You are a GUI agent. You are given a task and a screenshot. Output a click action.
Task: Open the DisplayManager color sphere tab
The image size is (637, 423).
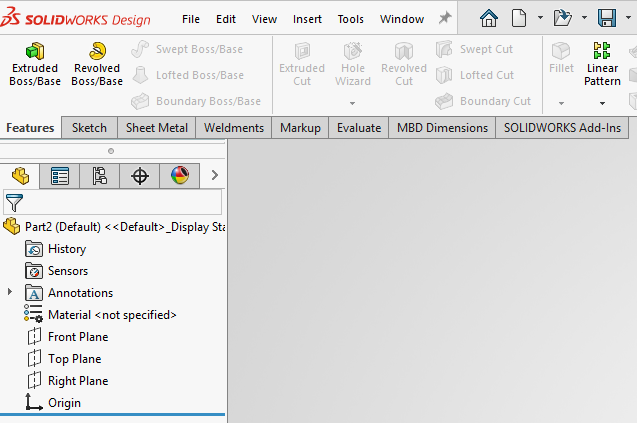point(180,176)
